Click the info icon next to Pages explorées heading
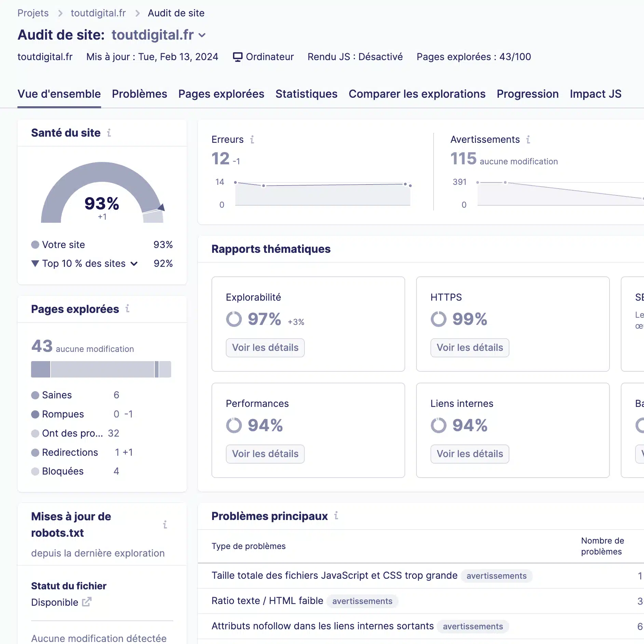The width and height of the screenshot is (644, 644). (x=127, y=309)
